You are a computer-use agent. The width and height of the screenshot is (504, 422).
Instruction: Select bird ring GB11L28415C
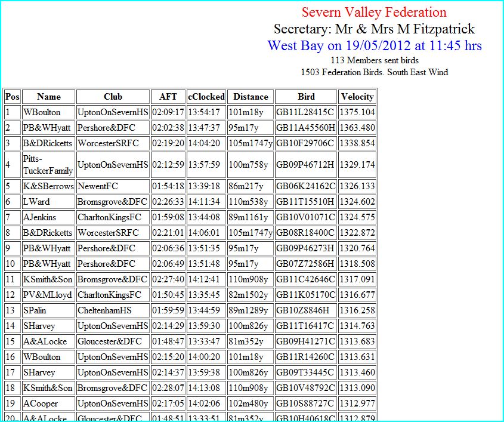tap(306, 112)
